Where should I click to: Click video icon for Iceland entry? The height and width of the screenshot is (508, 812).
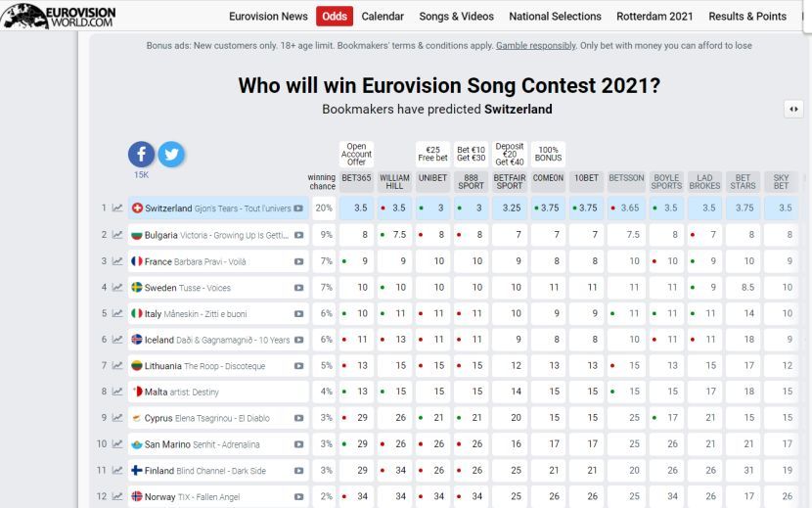[298, 340]
